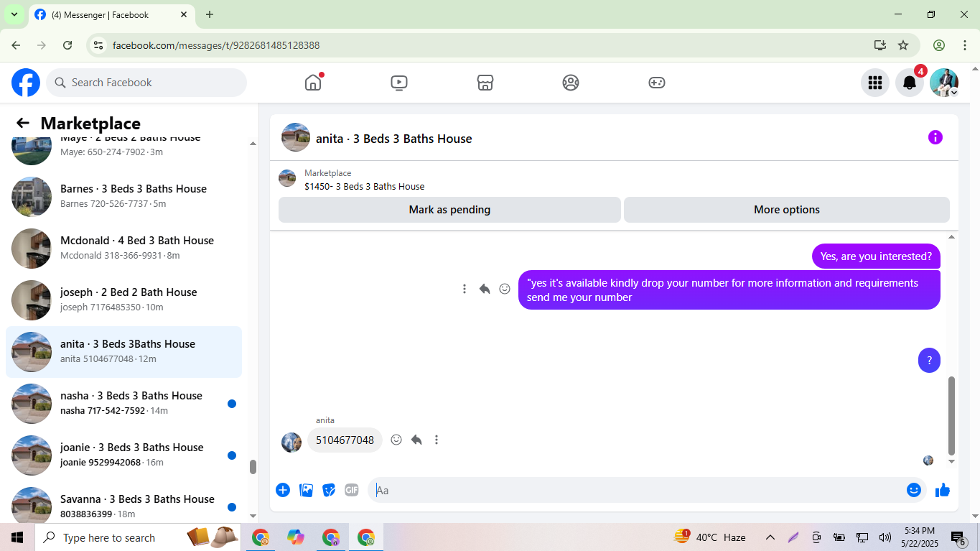View site information icon in address bar
The width and height of the screenshot is (980, 551).
[99, 45]
